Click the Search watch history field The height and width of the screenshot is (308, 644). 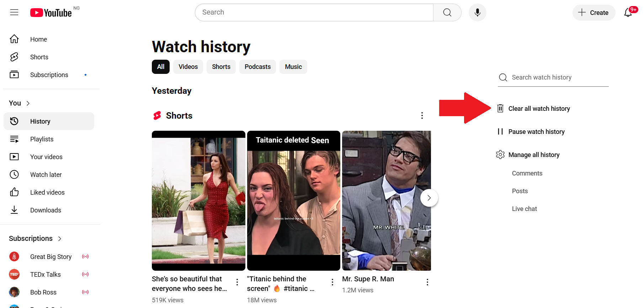pos(553,77)
